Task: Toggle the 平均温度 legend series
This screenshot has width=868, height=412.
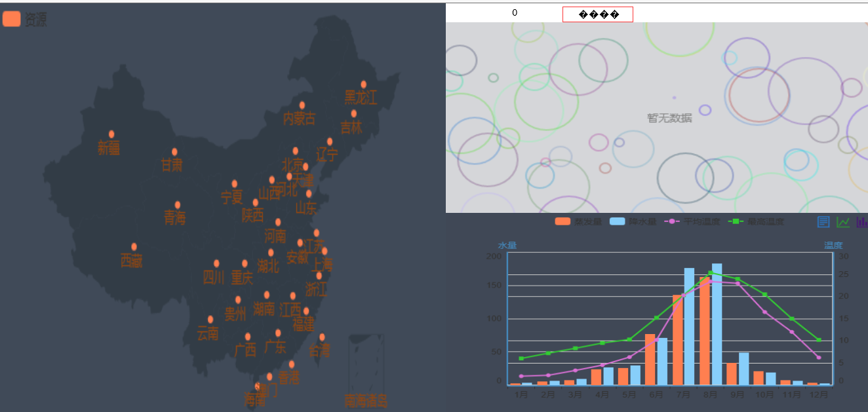Action: [692, 222]
